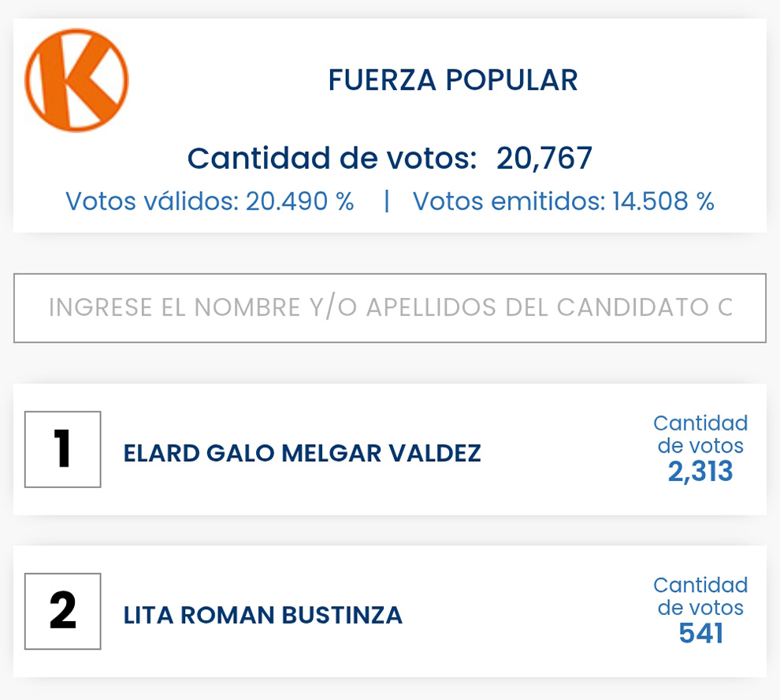Select the party total 20,767 figure

(544, 158)
